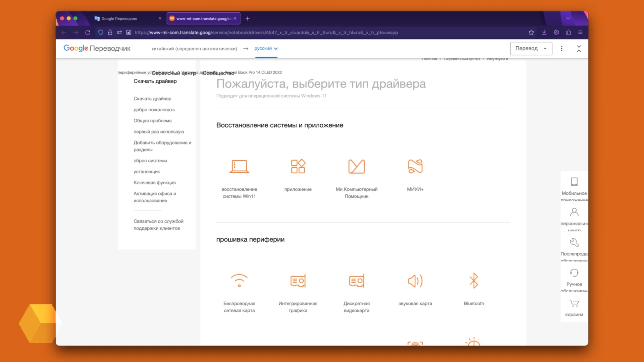Open new browser tab with plus

[248, 18]
